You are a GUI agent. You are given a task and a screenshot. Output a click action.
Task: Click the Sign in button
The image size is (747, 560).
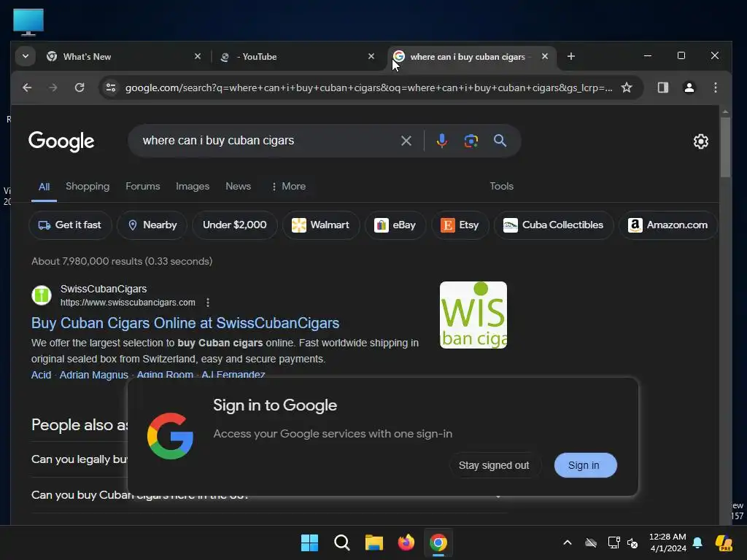[x=586, y=465]
